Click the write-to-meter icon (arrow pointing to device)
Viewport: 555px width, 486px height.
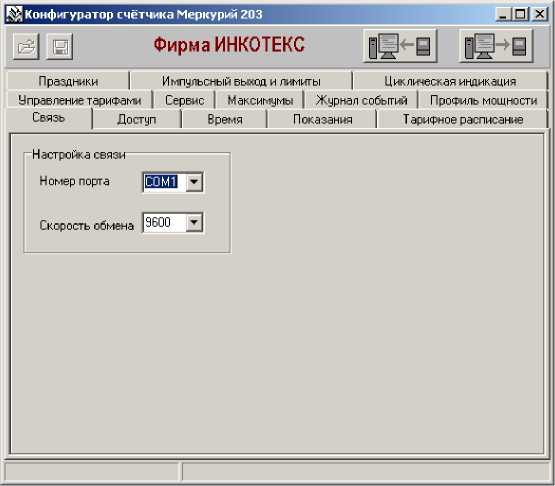click(496, 46)
